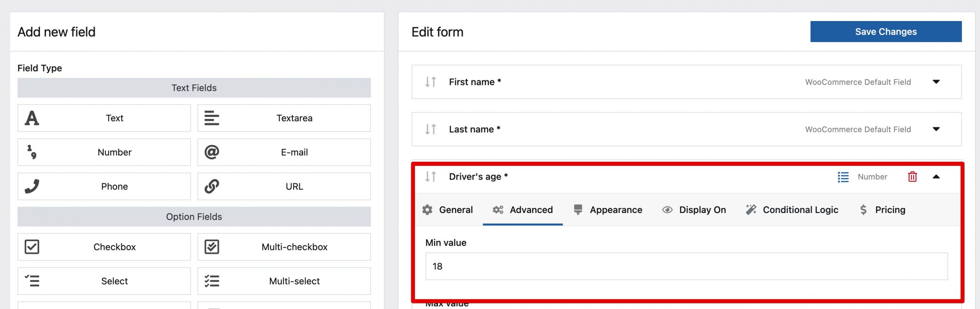980x309 pixels.
Task: Click the Multi-checkbox field icon
Action: 212,247
